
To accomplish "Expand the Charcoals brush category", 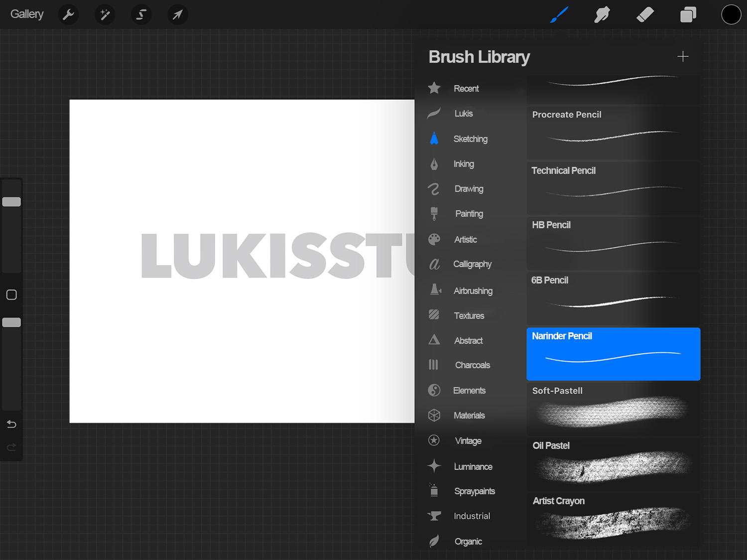I will (x=472, y=365).
